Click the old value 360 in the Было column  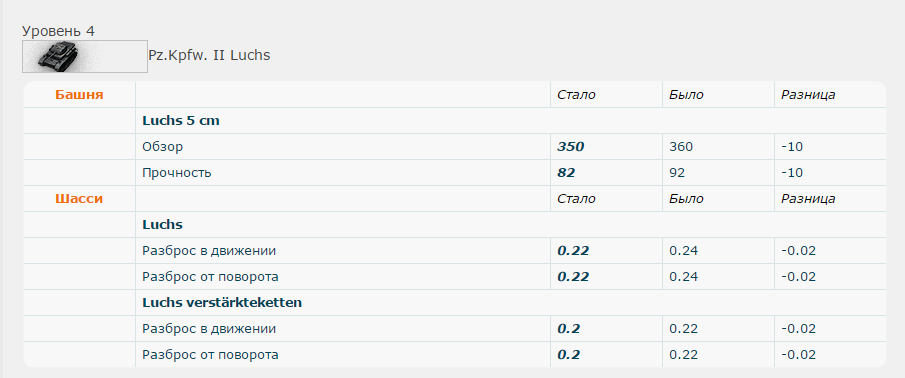coord(681,147)
